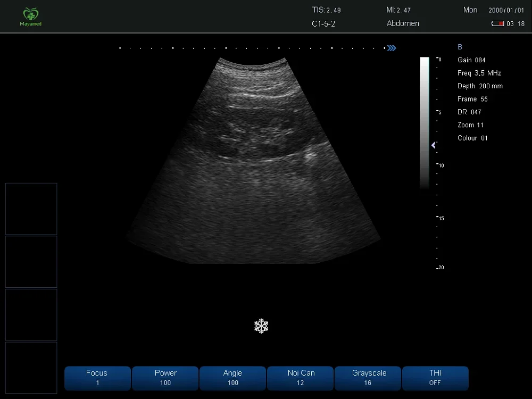
Task: Click the Depth 200 mm parameter
Action: point(480,86)
